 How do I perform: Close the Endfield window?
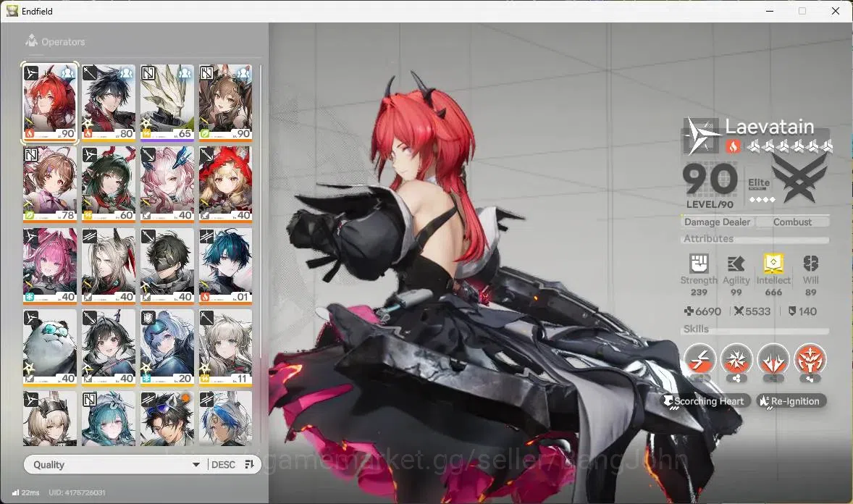(836, 11)
